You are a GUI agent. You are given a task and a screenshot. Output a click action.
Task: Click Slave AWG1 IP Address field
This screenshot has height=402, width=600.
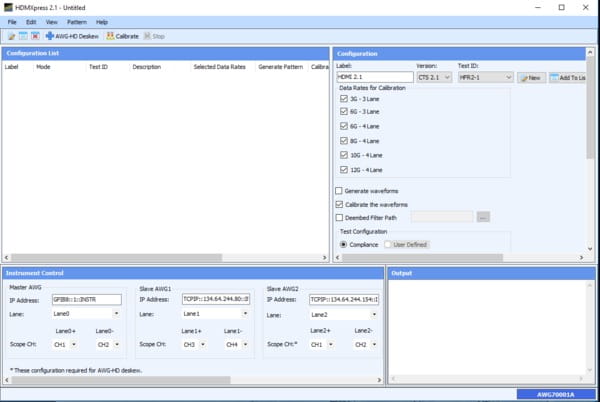[x=216, y=299]
